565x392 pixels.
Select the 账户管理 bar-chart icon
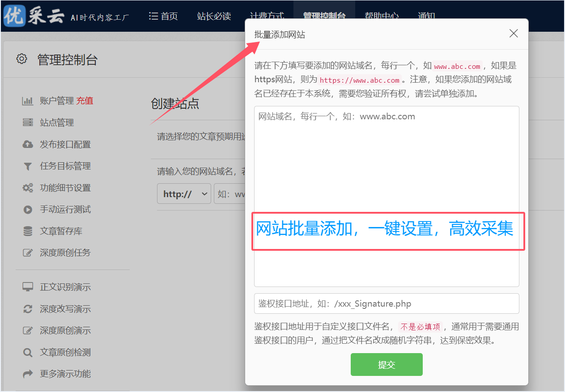click(x=28, y=101)
